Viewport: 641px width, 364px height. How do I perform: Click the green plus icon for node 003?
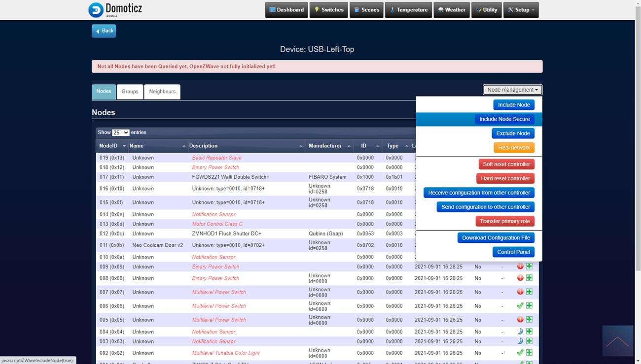529,341
